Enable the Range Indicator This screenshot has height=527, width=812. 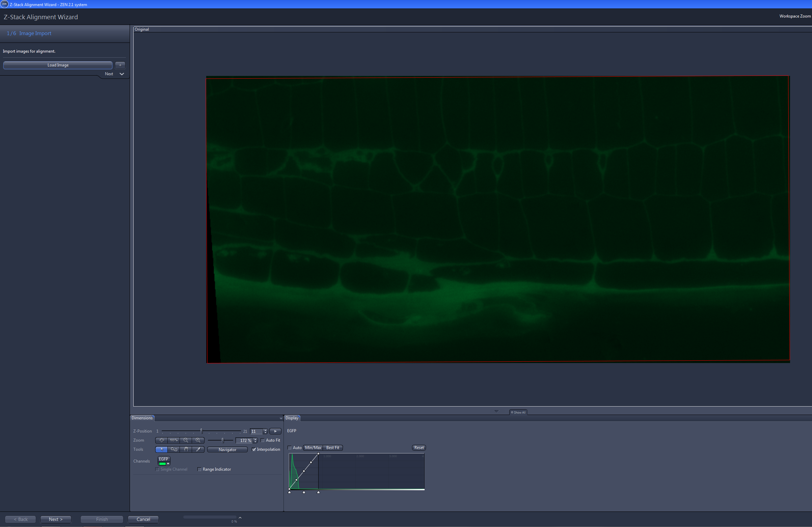tap(200, 469)
